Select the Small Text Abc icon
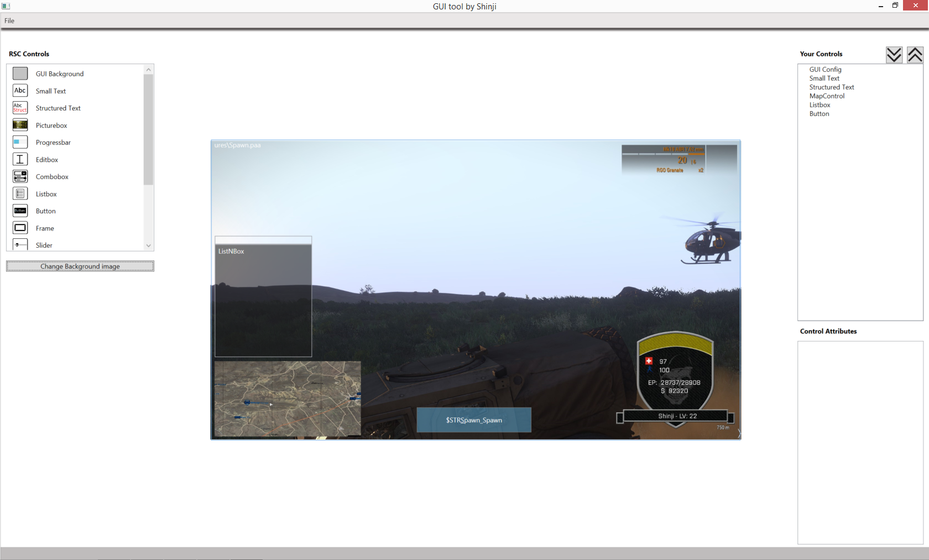Viewport: 929px width, 560px height. pyautogui.click(x=20, y=91)
